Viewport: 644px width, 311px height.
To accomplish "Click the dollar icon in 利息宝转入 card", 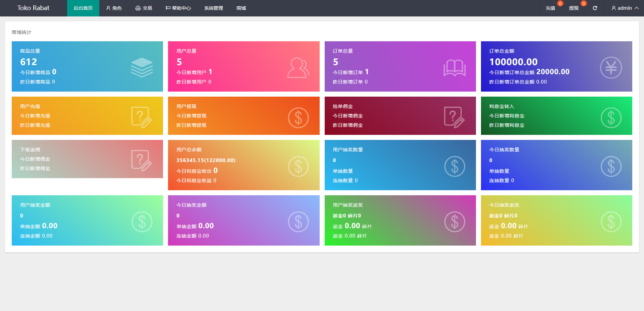I will point(611,118).
